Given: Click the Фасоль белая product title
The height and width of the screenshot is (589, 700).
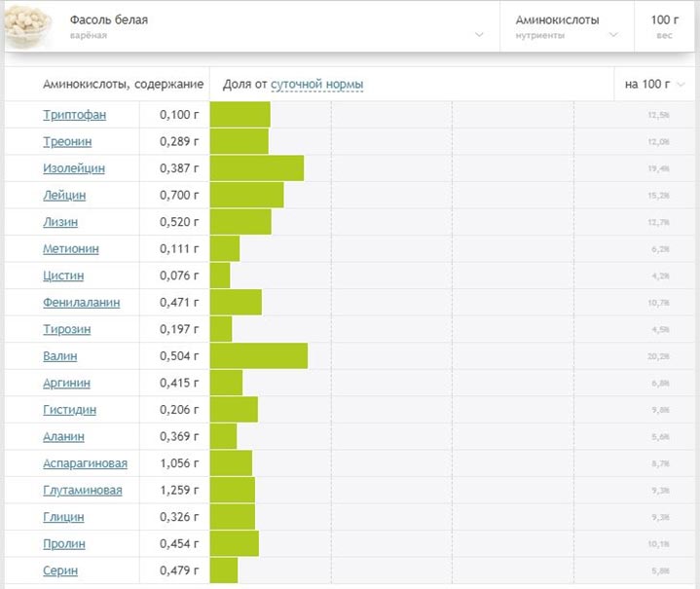Looking at the screenshot, I should point(109,19).
